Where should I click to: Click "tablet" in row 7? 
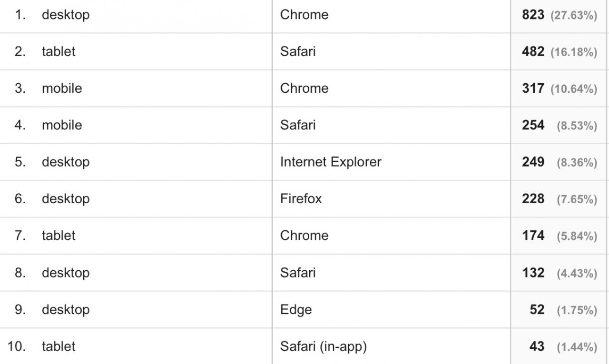tap(59, 236)
